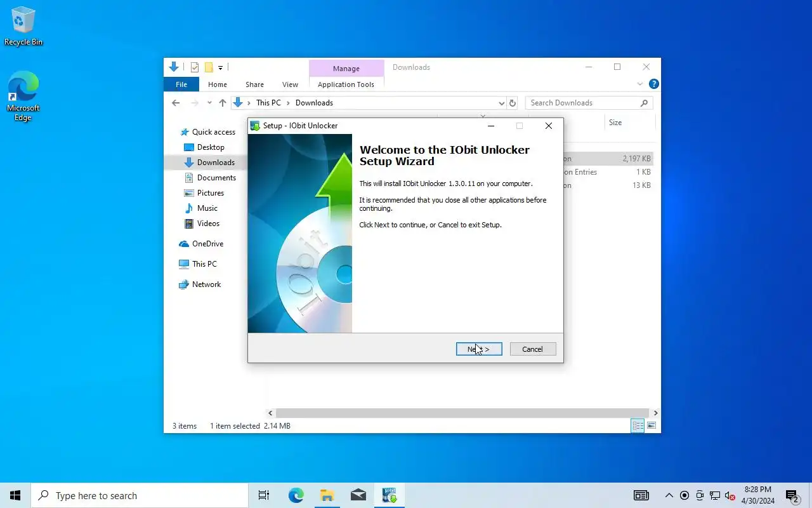
Task: Launch Edge from the taskbar
Action: coord(296,495)
